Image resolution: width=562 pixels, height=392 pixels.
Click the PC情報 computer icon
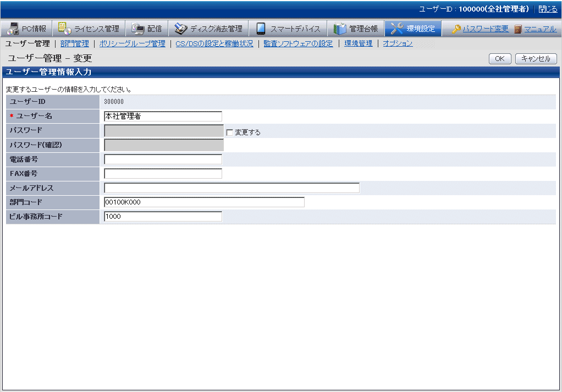tap(13, 29)
